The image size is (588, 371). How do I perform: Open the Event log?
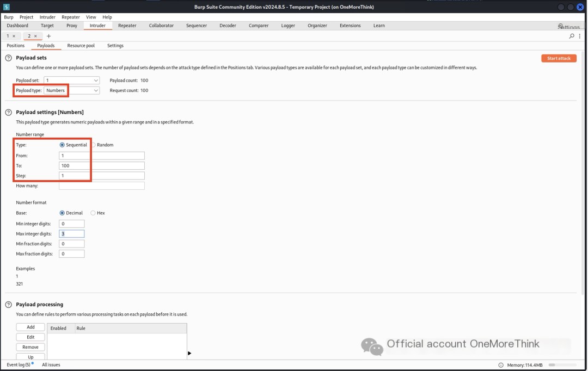(20, 365)
